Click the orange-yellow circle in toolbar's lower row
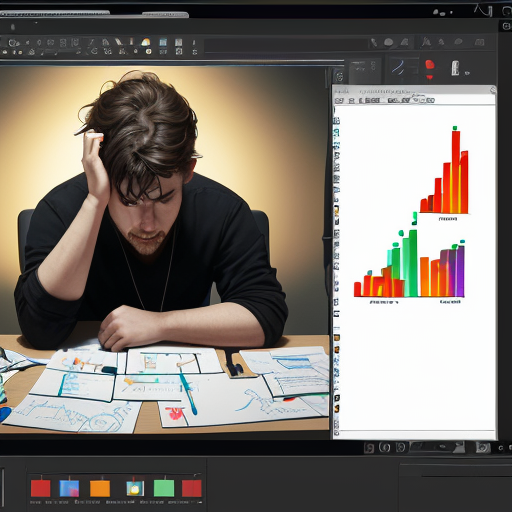The width and height of the screenshot is (512, 512). (149, 51)
